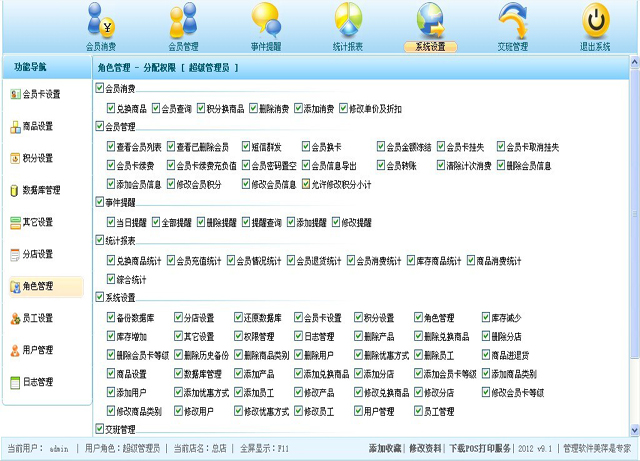Uncheck the 备份数据库 permission
The image size is (640, 461).
(x=112, y=318)
